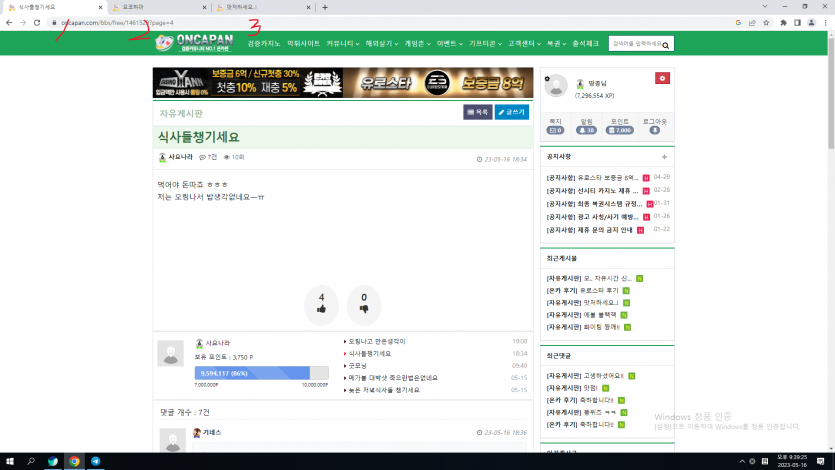Open the 굿모닝 post link

(x=357, y=366)
